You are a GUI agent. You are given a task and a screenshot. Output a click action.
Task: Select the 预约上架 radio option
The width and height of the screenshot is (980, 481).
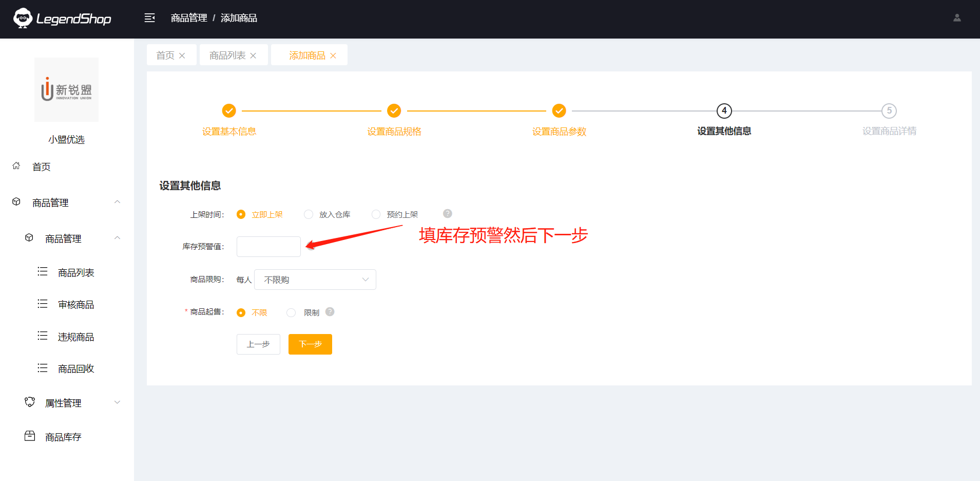click(376, 214)
